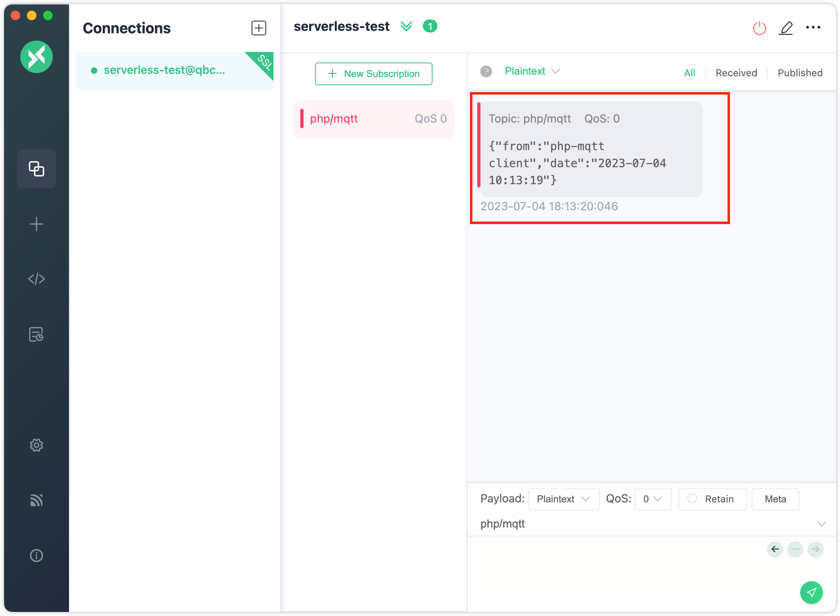Viewport: 840px width, 616px height.
Task: Open the Script page icon
Action: [x=37, y=279]
